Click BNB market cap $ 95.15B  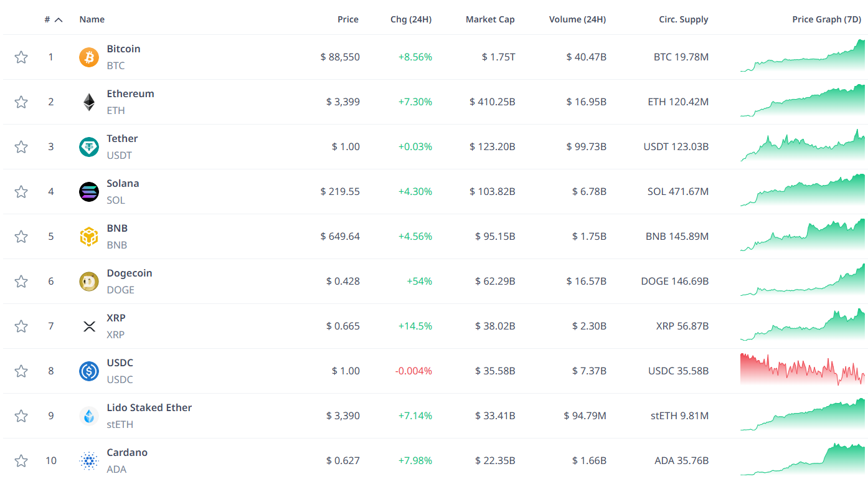point(495,237)
